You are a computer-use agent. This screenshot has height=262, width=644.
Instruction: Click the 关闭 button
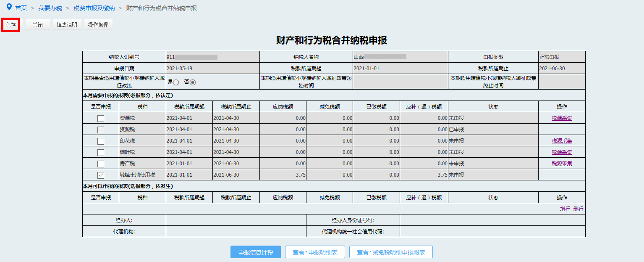tap(38, 25)
